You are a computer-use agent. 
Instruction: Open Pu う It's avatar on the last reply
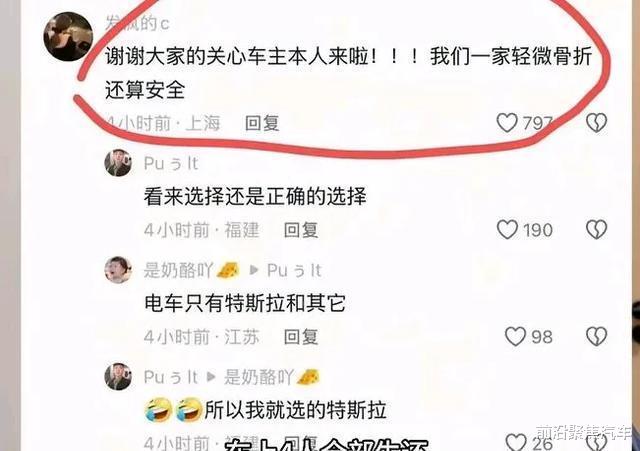pos(118,376)
